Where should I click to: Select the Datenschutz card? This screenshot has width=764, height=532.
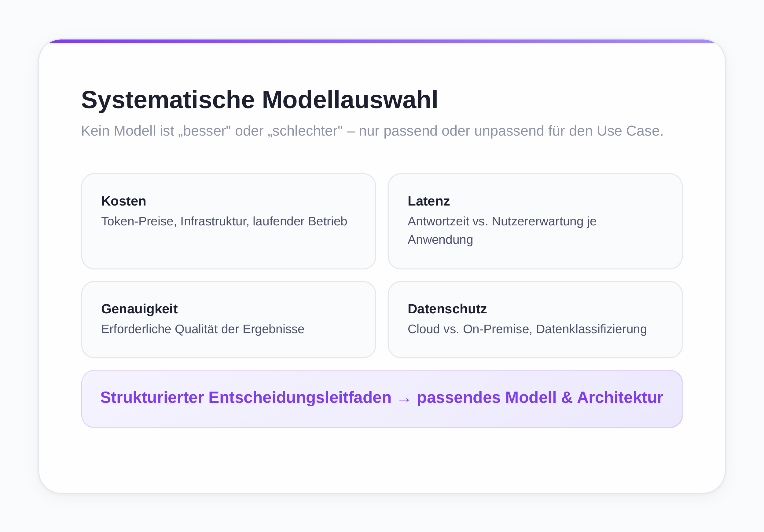(x=535, y=319)
